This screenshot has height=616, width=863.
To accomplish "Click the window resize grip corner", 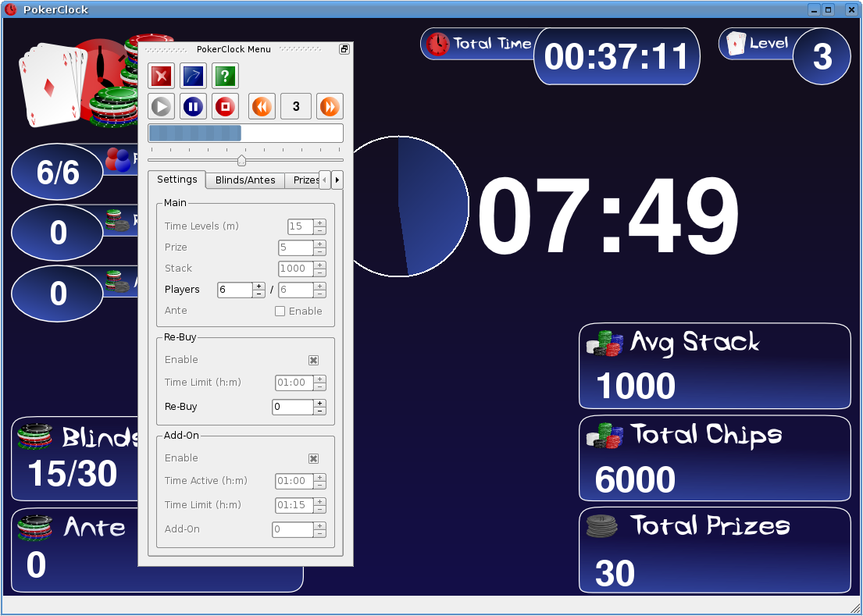I will pos(854,607).
